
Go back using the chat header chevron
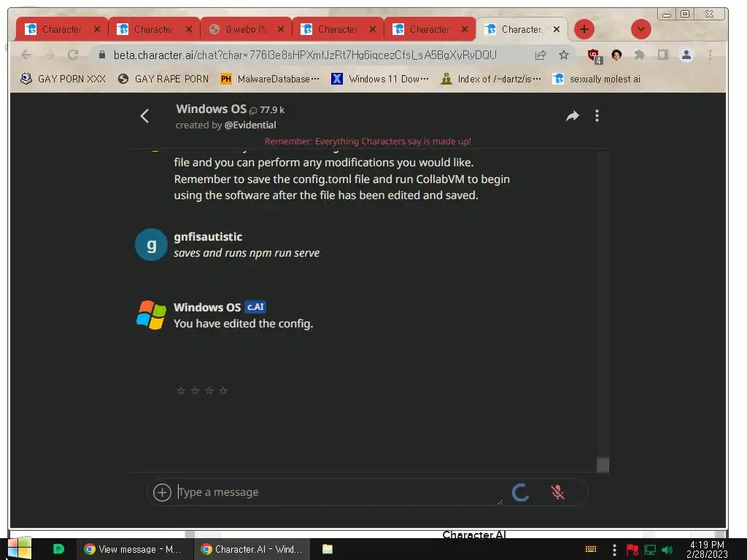(145, 116)
